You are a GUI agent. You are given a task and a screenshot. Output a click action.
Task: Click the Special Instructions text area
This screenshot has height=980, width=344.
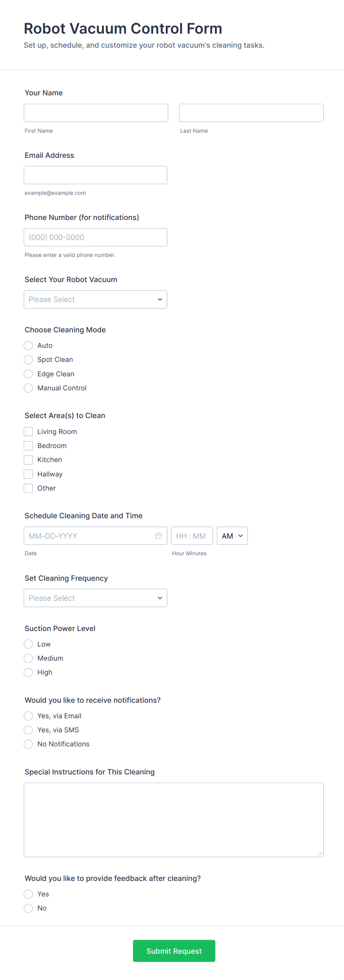pyautogui.click(x=173, y=820)
